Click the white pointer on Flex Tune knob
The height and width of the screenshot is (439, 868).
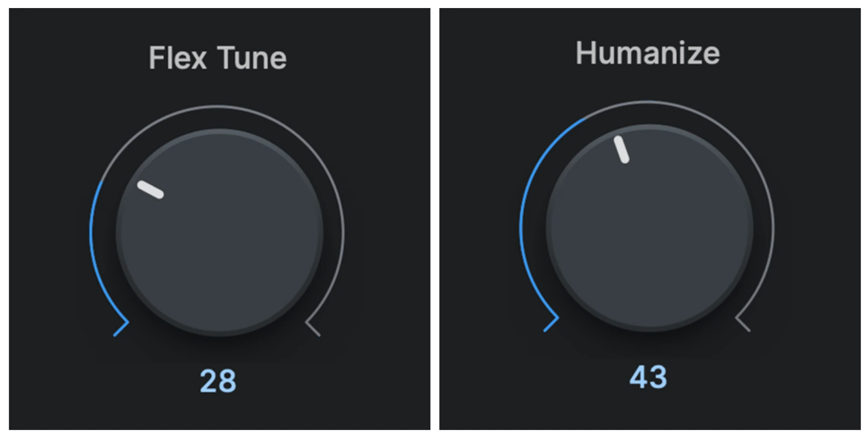[150, 189]
